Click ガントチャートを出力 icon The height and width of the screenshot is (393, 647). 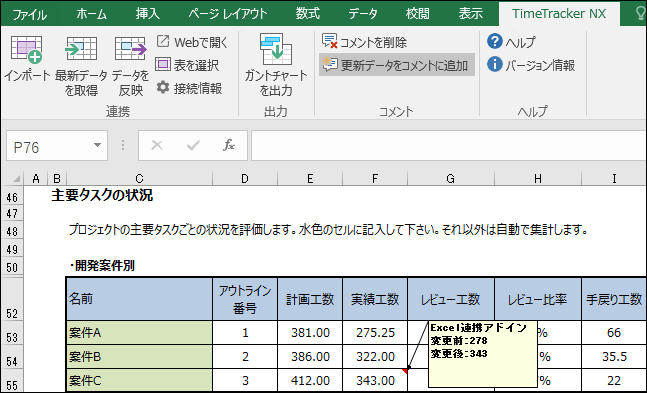coord(276,49)
